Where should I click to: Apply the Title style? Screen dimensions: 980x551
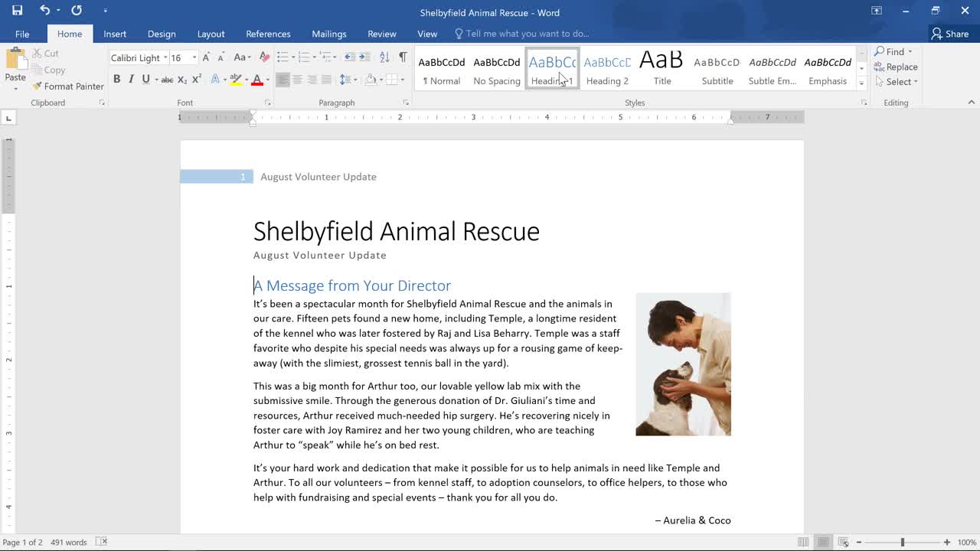tap(662, 69)
